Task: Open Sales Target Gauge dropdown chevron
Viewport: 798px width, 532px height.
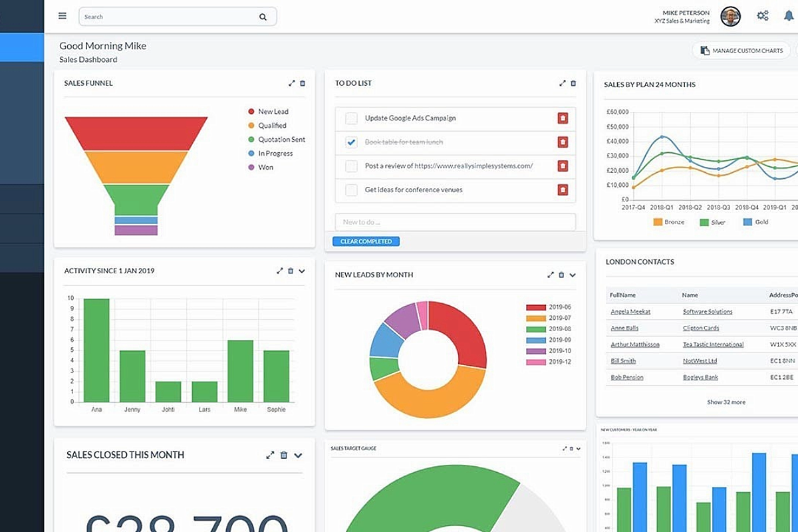Action: click(x=579, y=449)
